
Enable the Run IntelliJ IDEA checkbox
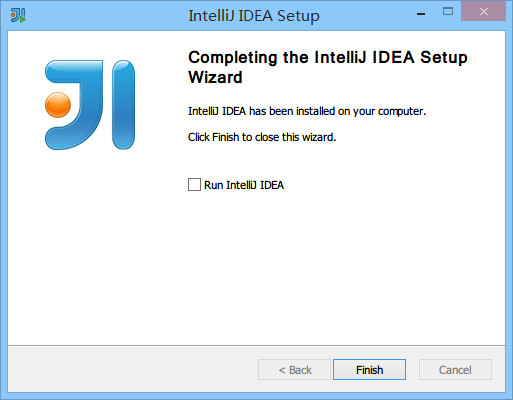(194, 184)
